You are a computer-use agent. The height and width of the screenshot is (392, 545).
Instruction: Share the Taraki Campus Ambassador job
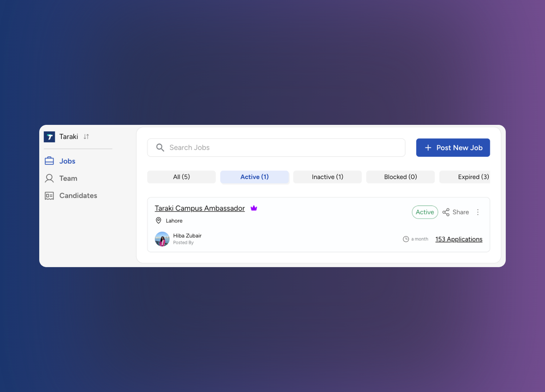coord(456,212)
